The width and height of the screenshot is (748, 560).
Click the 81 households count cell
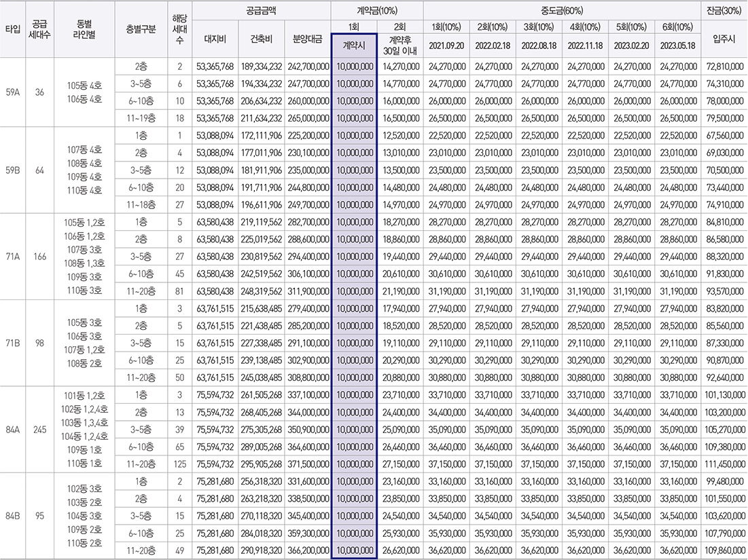180,291
